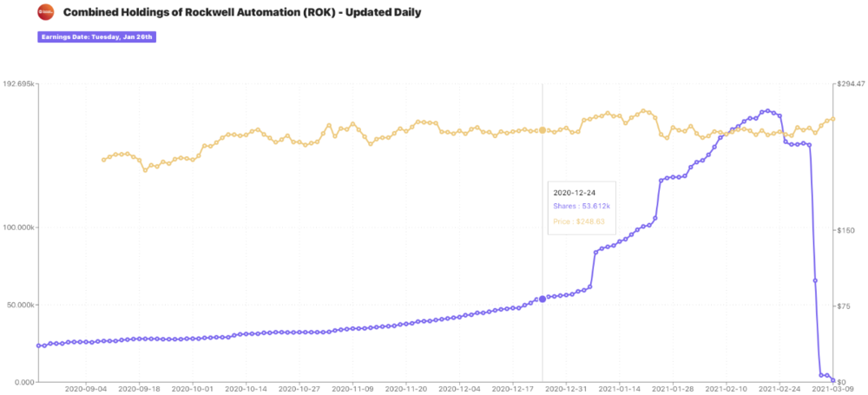Viewport: 868px width, 395px height.
Task: Click the 2020-12-17 date axis label
Action: (x=513, y=390)
